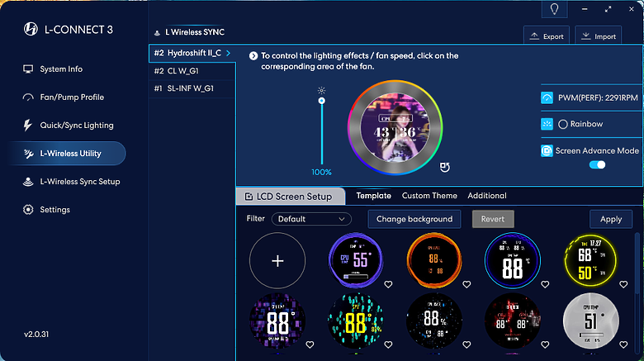Screen dimensions: 644x361
Task: Favorite the purple pixel 88 template heart
Action: (x=310, y=344)
